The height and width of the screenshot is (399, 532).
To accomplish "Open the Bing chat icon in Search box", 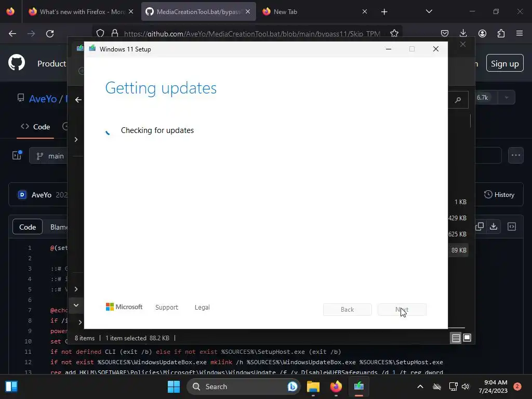I will (292, 387).
